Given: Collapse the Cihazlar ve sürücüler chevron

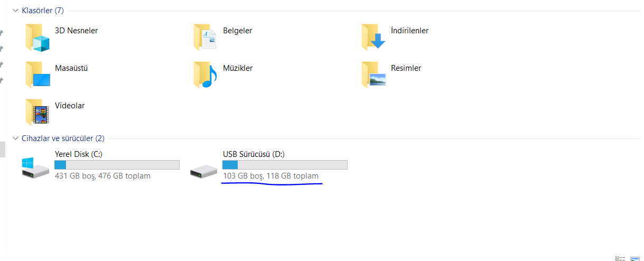Looking at the screenshot, I should coord(15,138).
